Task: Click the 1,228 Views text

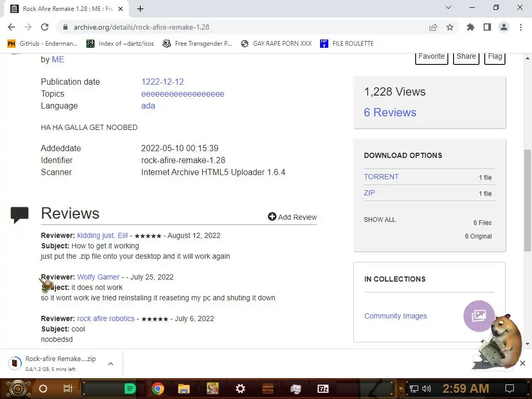Action: pyautogui.click(x=395, y=91)
